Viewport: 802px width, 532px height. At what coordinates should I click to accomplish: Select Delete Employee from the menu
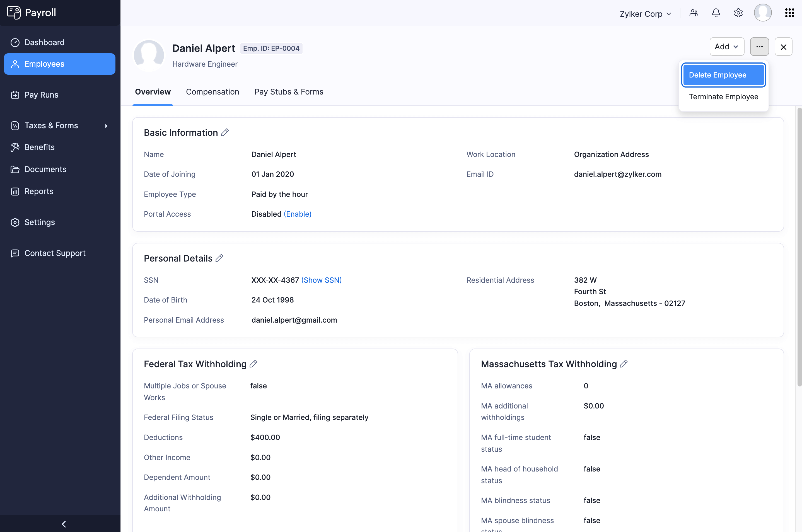[x=723, y=75]
